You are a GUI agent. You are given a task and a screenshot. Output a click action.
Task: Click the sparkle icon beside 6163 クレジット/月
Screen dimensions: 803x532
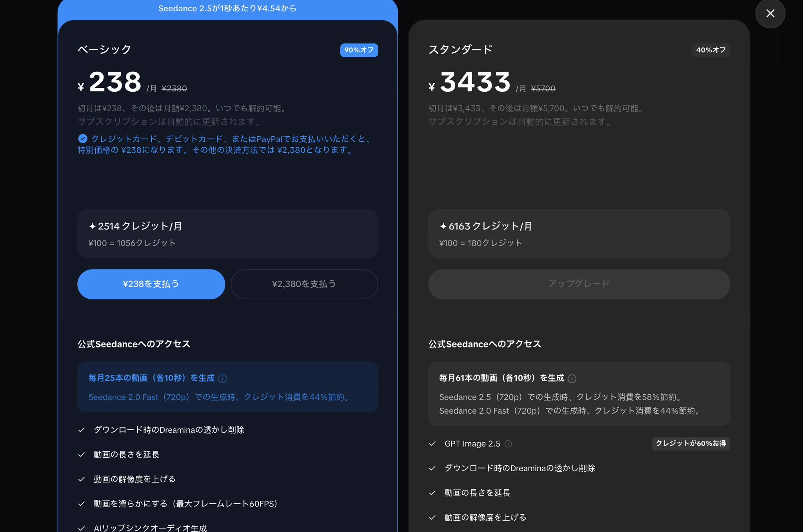pyautogui.click(x=443, y=226)
